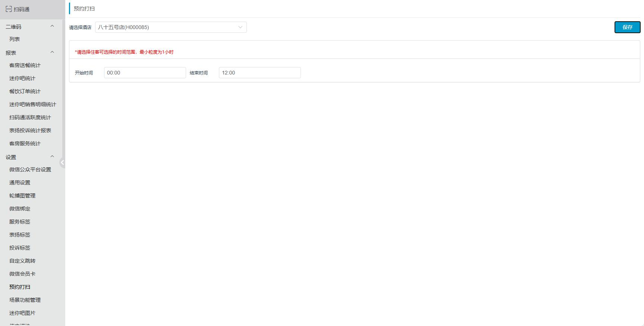
Task: Collapse the sidebar using the arrow handle
Action: (62, 162)
